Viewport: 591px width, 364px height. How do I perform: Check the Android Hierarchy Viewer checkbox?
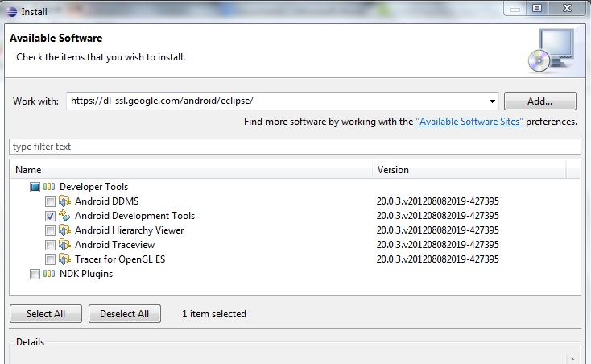click(50, 230)
